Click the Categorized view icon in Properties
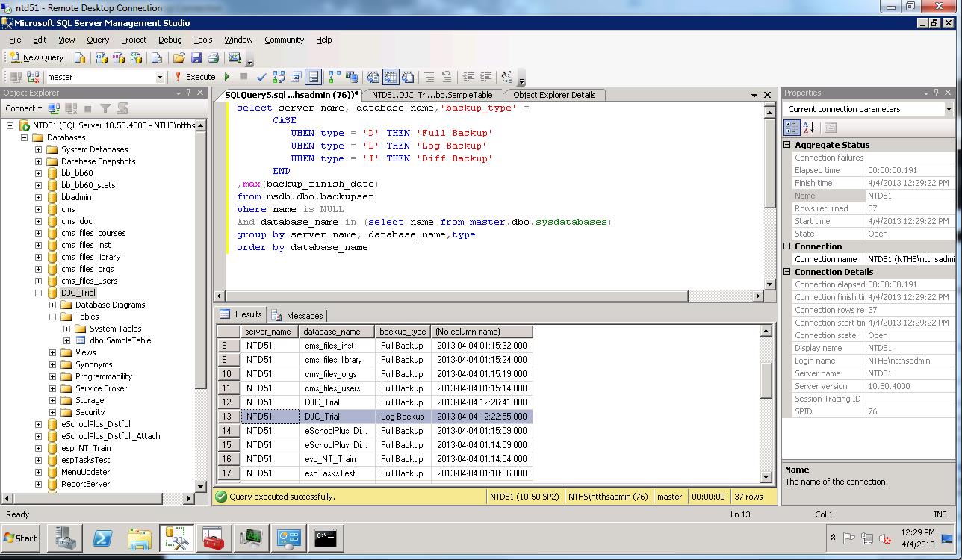The image size is (962, 560). 792,128
